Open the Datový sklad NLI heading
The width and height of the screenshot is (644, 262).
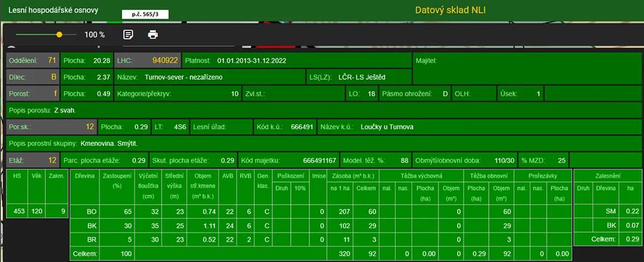(450, 10)
